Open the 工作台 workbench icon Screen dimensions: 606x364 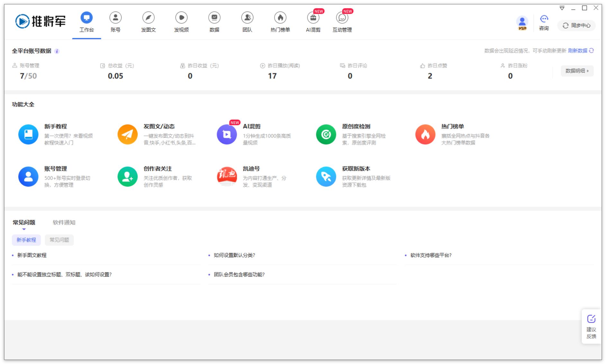(86, 17)
